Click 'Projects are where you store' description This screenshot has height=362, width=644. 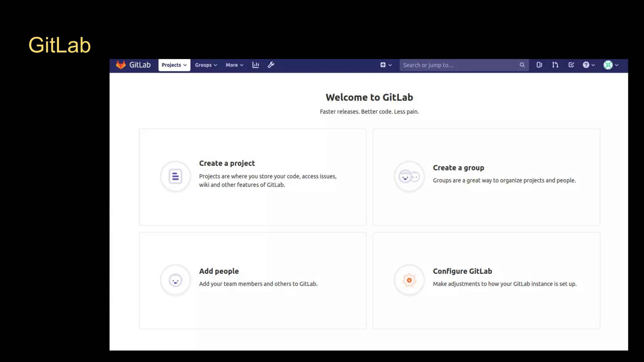[x=268, y=181]
